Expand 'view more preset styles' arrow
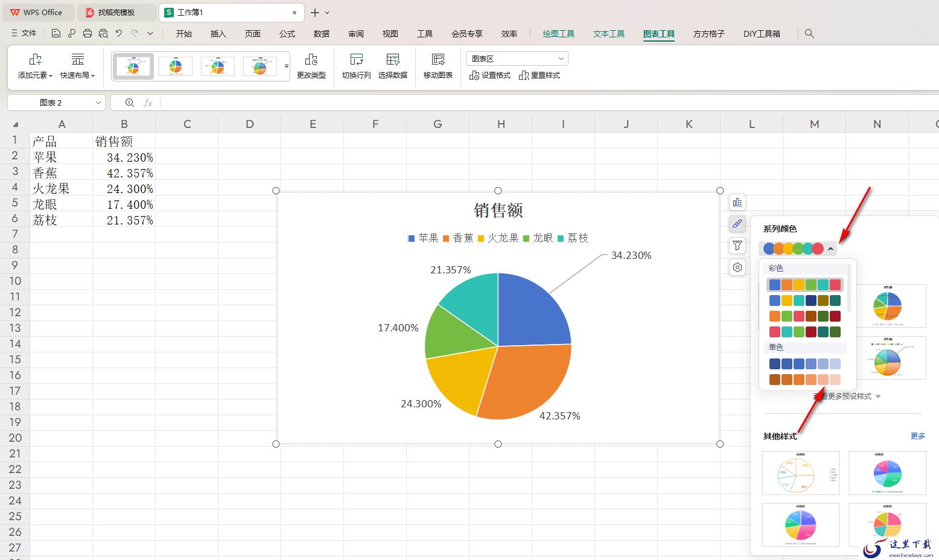This screenshot has width=939, height=560. [878, 396]
